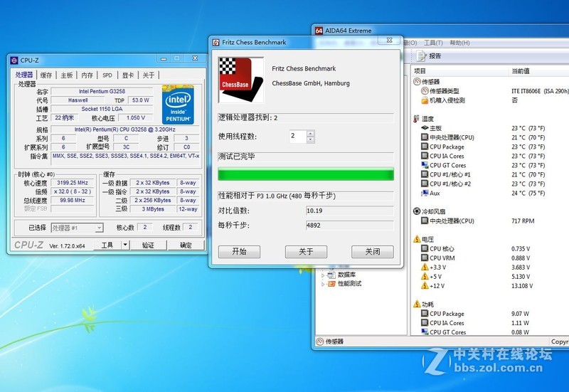Viewport: 569px width, 392px height.
Task: Click the 传感器 status bar icon
Action: pyautogui.click(x=319, y=341)
